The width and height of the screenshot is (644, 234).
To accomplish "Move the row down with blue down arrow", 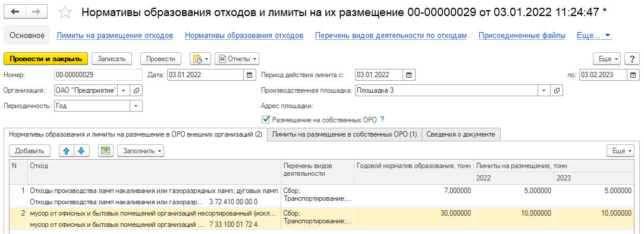I will (81, 151).
